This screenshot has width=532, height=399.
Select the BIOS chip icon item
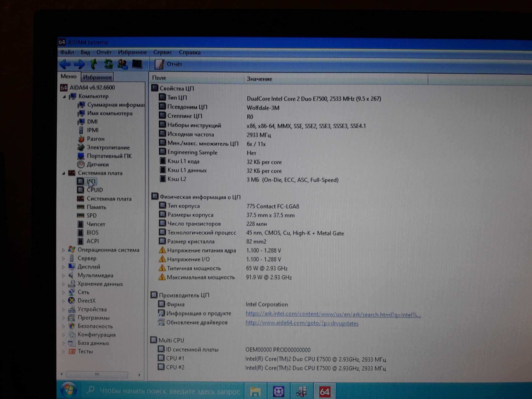[88, 233]
